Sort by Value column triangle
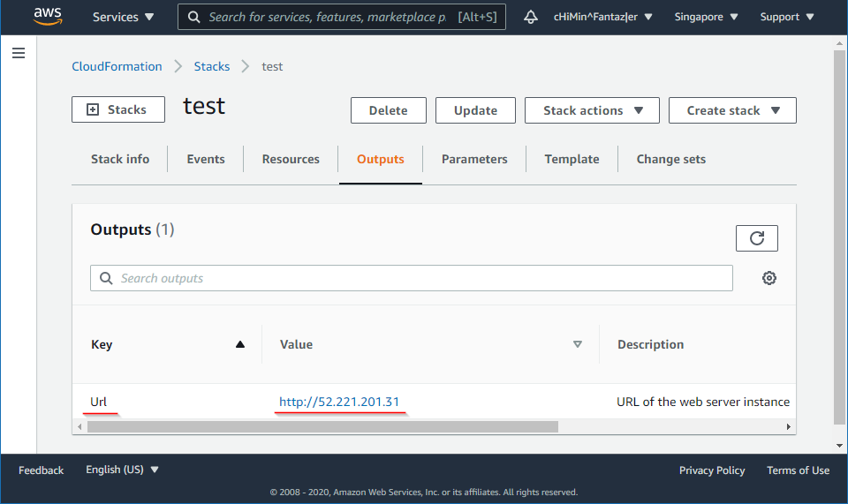Screen dimensions: 848x504 tap(578, 344)
